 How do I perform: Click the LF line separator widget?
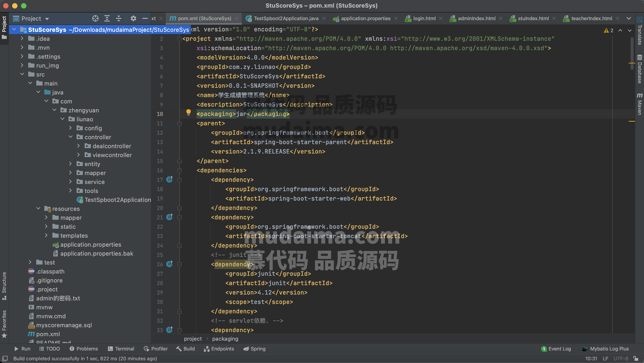coord(605,358)
